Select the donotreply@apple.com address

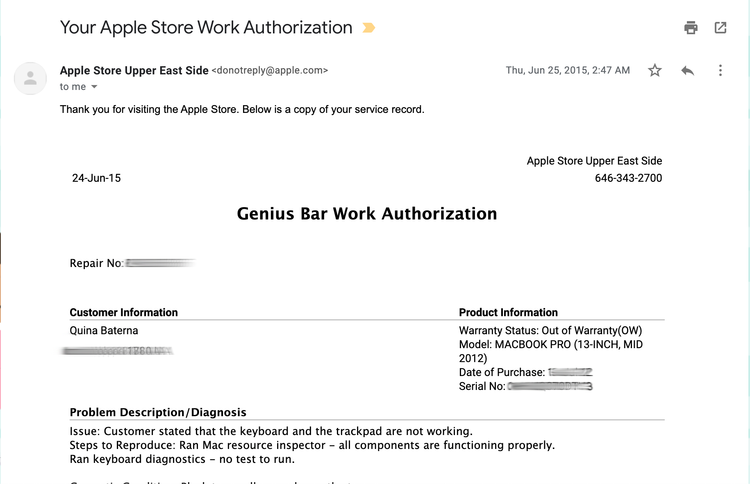[x=270, y=71]
